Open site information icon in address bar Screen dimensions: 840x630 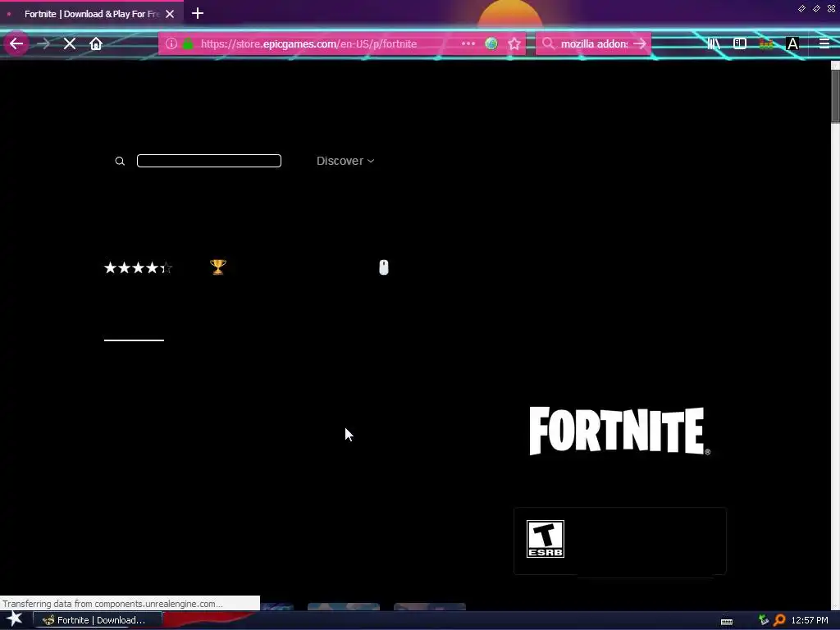click(171, 43)
